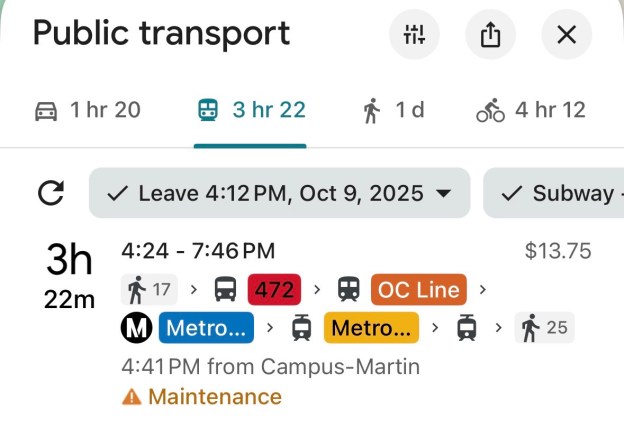Click the train icon beside OC Line

pyautogui.click(x=348, y=290)
